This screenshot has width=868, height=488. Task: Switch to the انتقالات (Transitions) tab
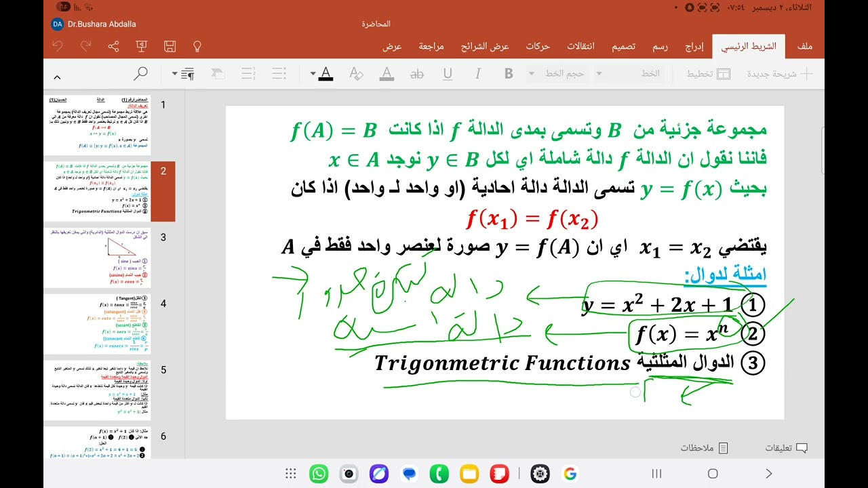pyautogui.click(x=580, y=47)
